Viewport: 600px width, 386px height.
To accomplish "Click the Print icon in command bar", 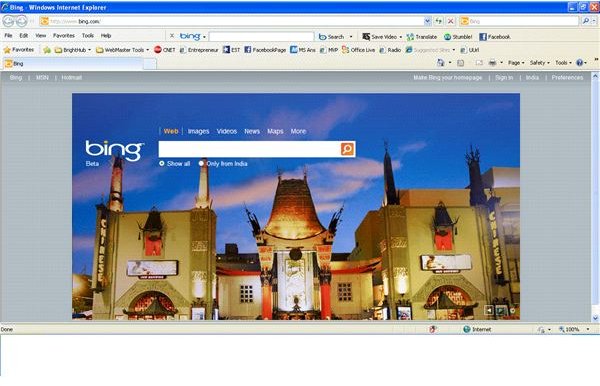I will (492, 63).
